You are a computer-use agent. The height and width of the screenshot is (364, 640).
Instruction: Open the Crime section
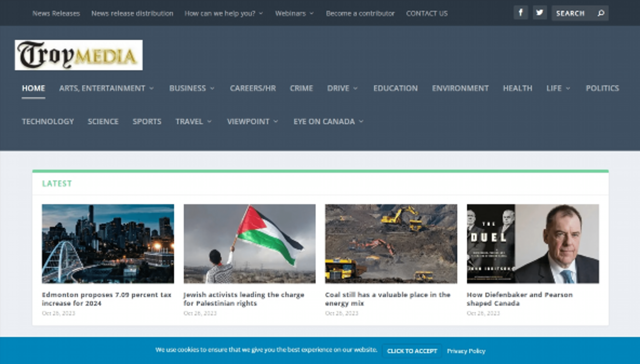tap(301, 88)
